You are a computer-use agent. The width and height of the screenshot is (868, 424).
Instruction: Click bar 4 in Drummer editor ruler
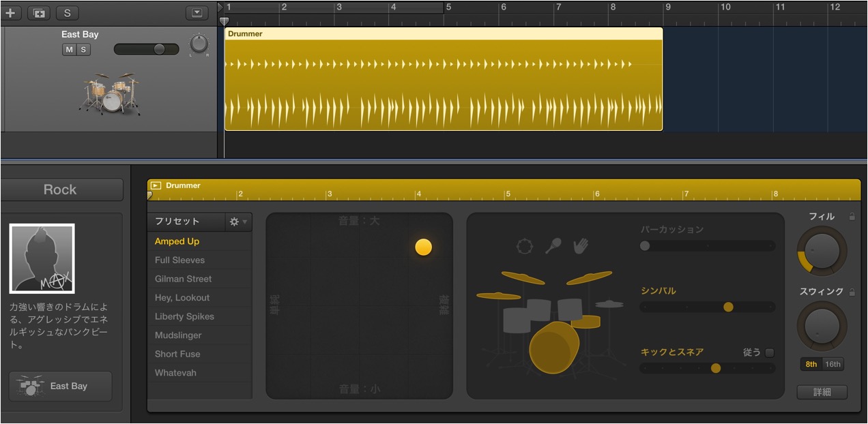point(419,195)
